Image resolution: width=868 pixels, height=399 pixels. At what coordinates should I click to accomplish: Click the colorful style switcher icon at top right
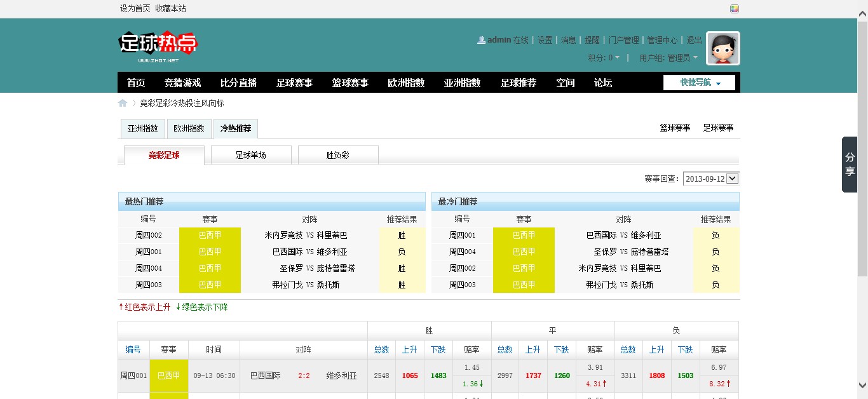point(735,9)
